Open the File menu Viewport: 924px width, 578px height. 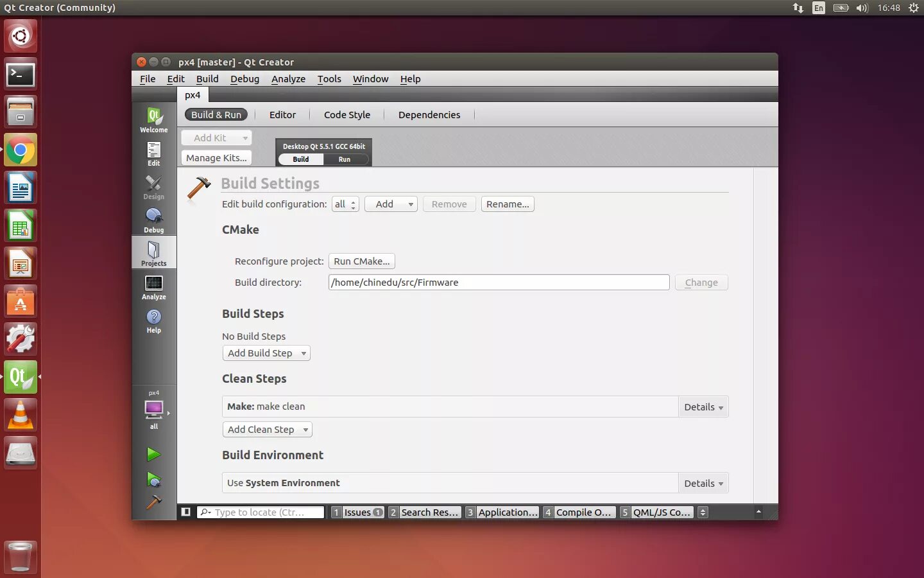coord(148,79)
